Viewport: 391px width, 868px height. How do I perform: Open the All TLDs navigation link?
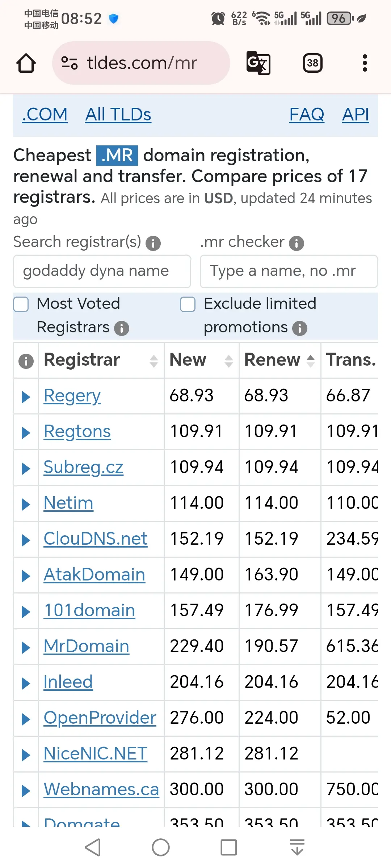[x=118, y=115]
